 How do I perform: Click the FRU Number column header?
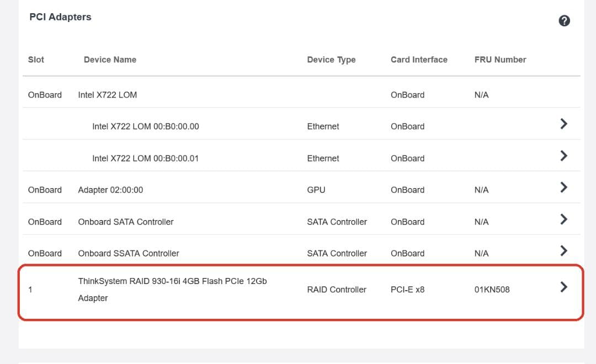[x=500, y=60]
